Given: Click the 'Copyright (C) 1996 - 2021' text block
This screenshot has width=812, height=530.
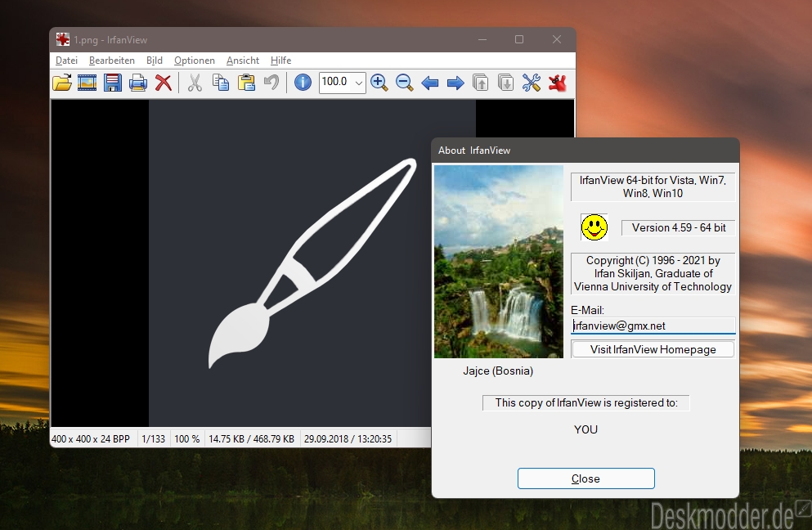Looking at the screenshot, I should (653, 273).
